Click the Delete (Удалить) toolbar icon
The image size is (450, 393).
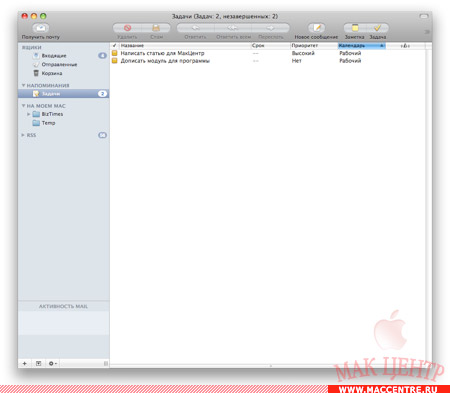[x=127, y=28]
